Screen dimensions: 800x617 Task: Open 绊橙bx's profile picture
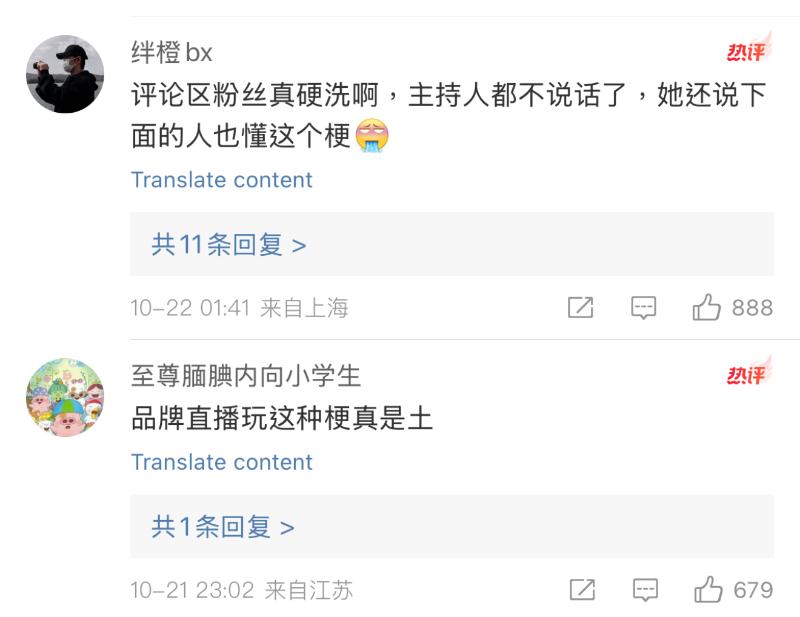pyautogui.click(x=65, y=74)
